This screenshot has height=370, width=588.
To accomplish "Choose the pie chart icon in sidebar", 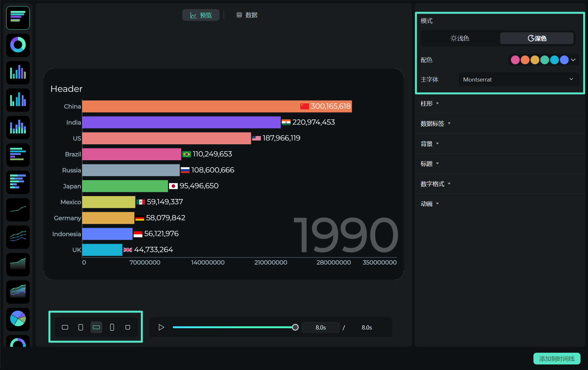I will click(18, 319).
